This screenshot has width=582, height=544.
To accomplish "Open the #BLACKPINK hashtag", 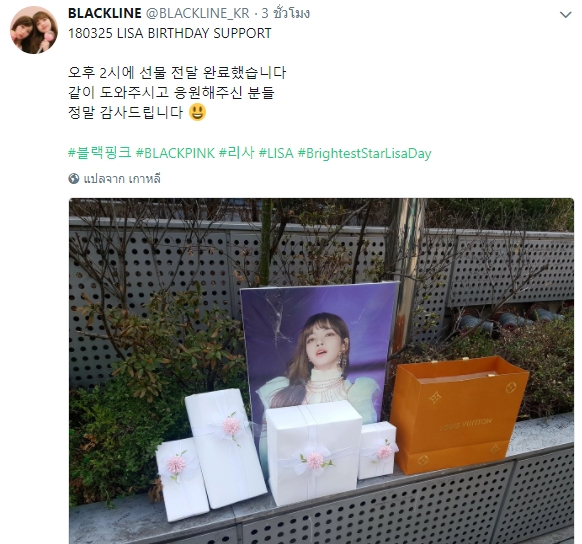I will click(x=175, y=153).
